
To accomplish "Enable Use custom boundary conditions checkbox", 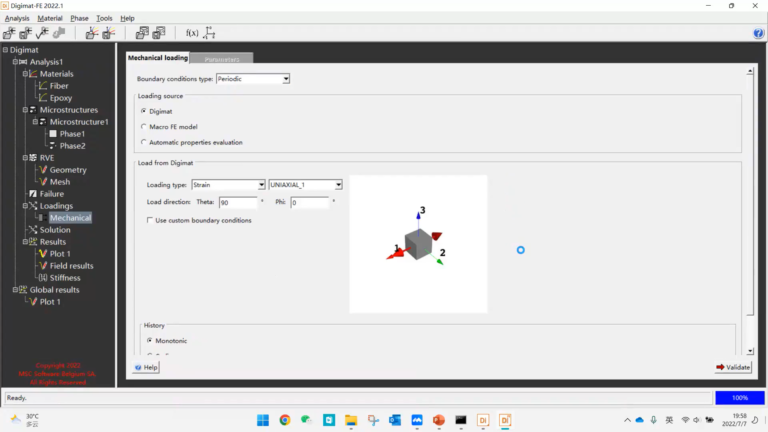I will coord(150,220).
